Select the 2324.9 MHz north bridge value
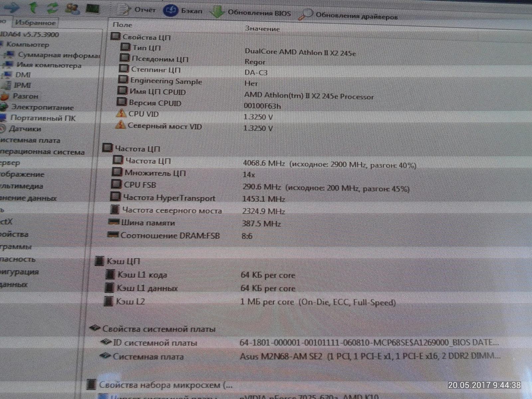Image resolution: width=532 pixels, height=399 pixels. 263,211
